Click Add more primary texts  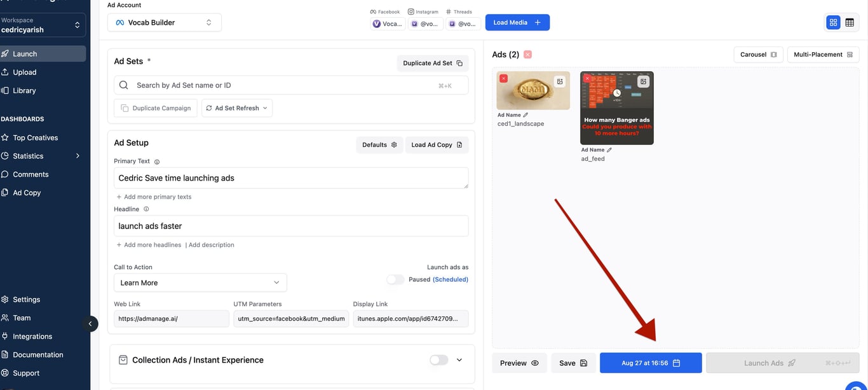tap(154, 197)
